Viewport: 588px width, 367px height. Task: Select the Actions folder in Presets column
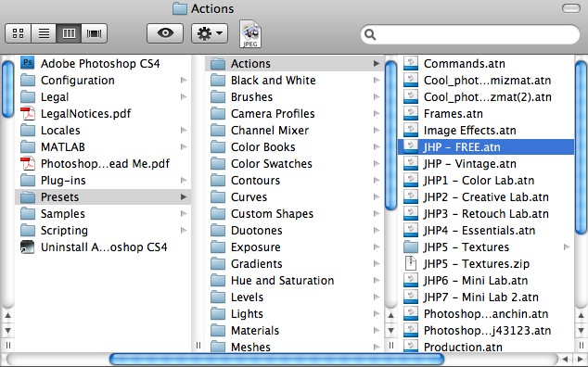(x=294, y=63)
